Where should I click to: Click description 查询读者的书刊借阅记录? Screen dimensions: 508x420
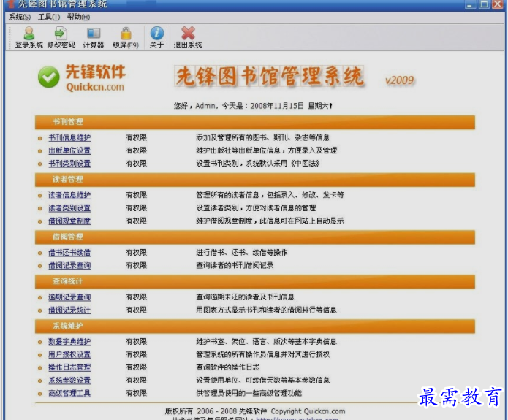tap(235, 266)
